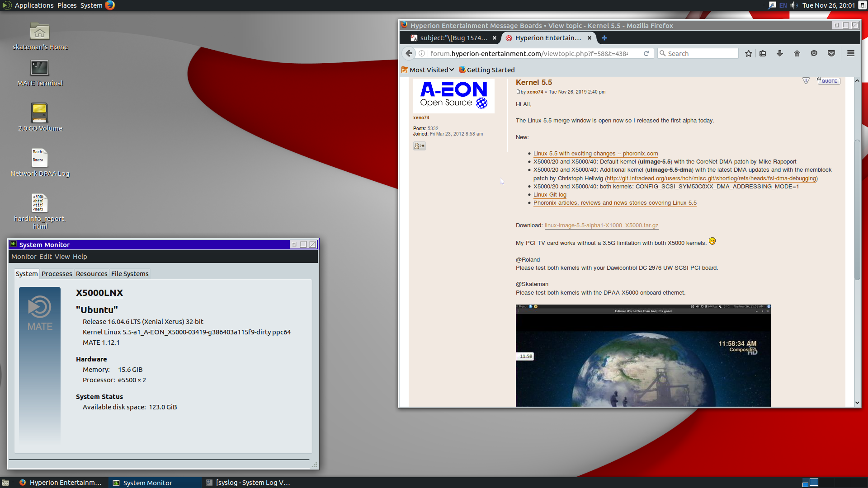This screenshot has height=488, width=868.
Task: Close the subject Bug 1574 tab
Action: [495, 38]
